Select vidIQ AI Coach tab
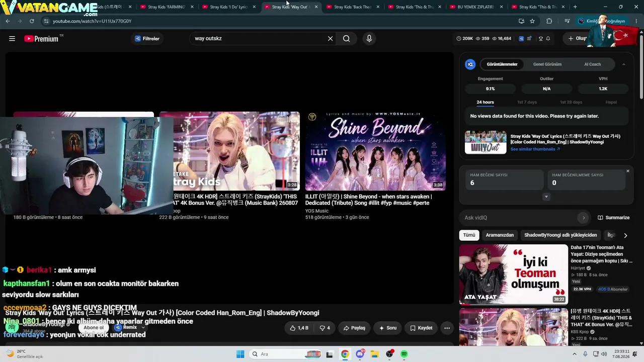 coord(592,64)
